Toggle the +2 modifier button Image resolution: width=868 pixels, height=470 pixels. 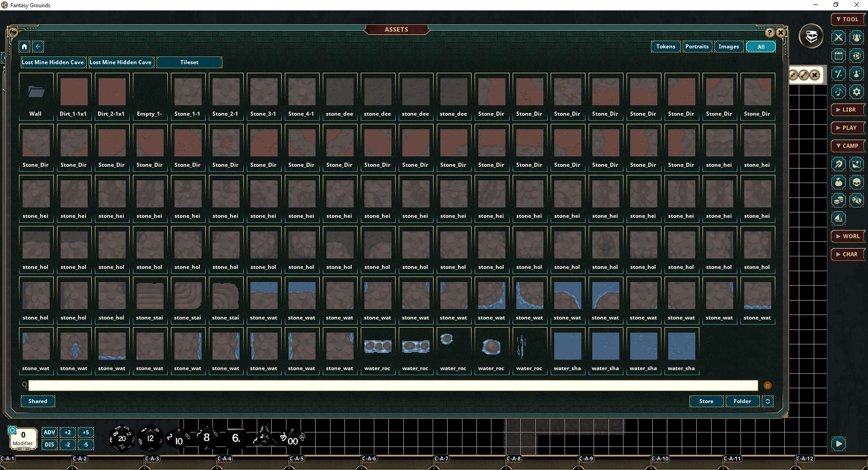[67, 432]
